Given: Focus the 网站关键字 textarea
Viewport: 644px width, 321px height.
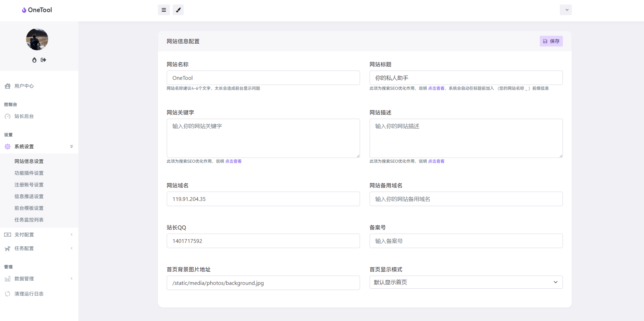Looking at the screenshot, I should 263,138.
